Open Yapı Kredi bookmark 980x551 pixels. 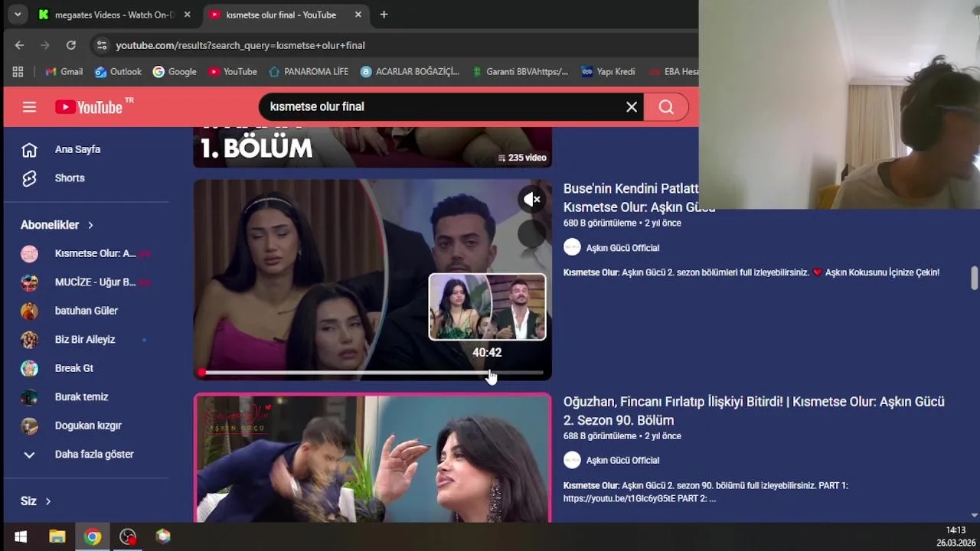pos(608,71)
